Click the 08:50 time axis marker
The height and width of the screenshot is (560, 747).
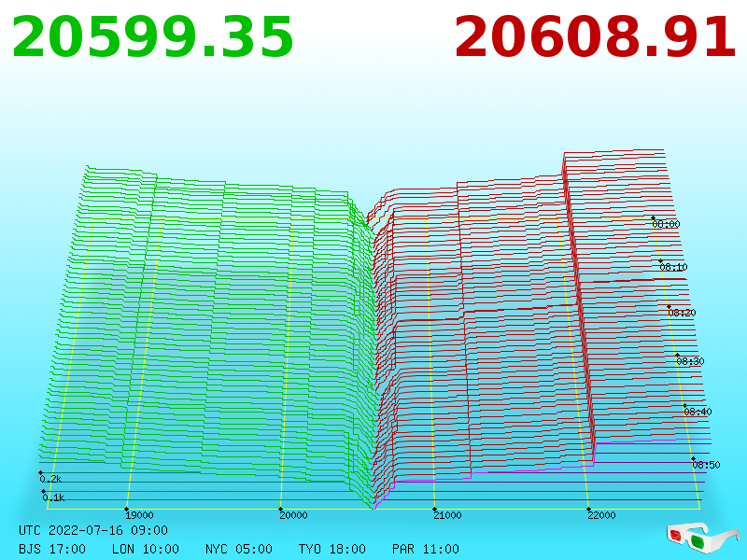click(x=706, y=465)
